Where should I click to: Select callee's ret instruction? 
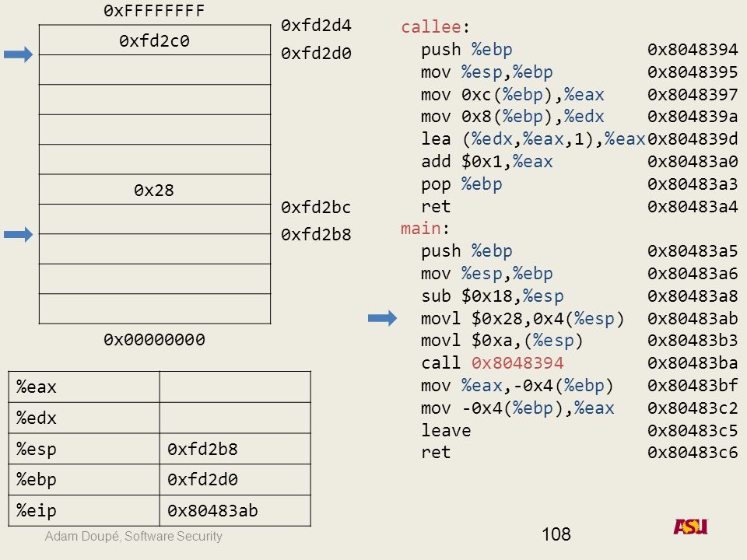436,206
